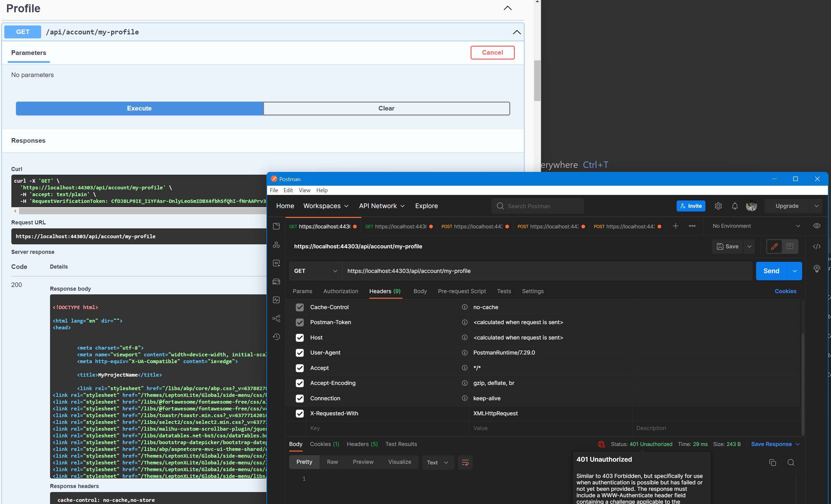Open the History sidebar icon
The width and height of the screenshot is (831, 504).
click(x=276, y=337)
